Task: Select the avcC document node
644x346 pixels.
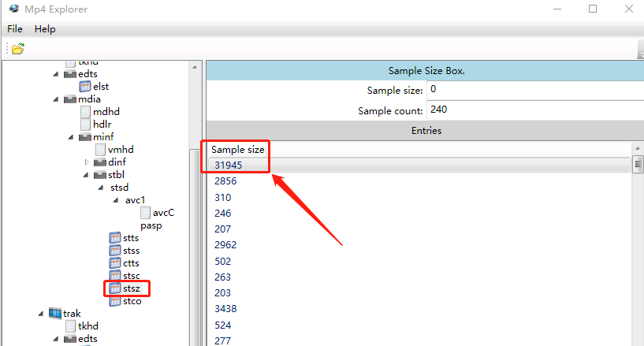Action: point(163,213)
